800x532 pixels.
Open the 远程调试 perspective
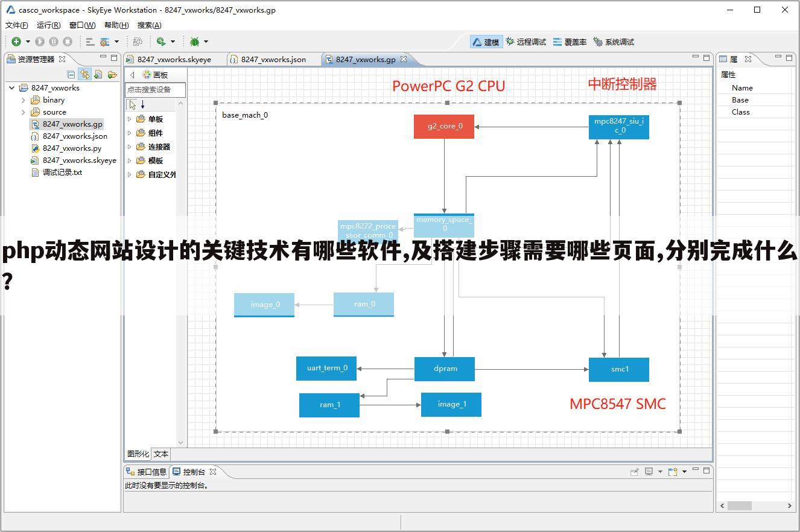pyautogui.click(x=526, y=42)
